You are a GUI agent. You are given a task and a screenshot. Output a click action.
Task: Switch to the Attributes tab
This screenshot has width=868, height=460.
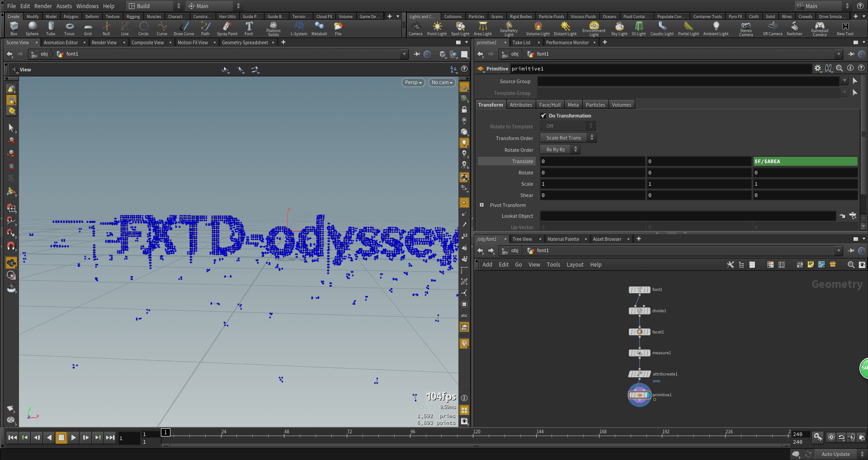(521, 105)
